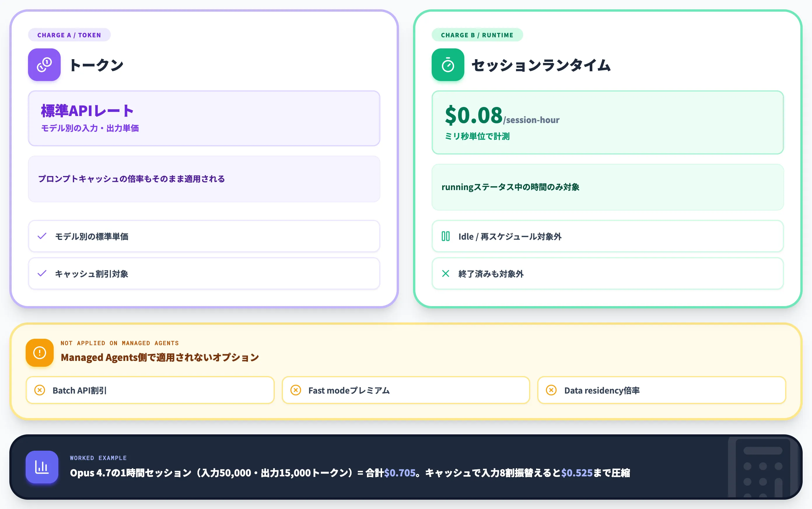
Task: Click the bar chart worked example icon
Action: [x=42, y=467]
